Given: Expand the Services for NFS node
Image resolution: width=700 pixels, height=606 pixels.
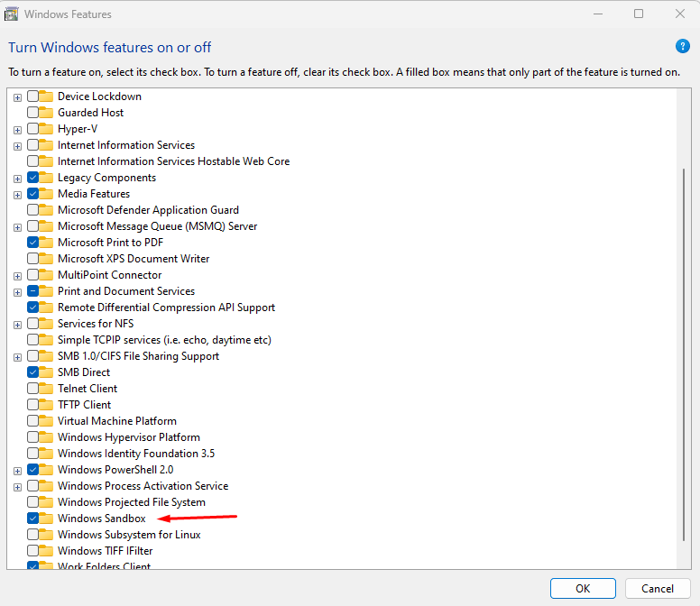Looking at the screenshot, I should point(17,325).
